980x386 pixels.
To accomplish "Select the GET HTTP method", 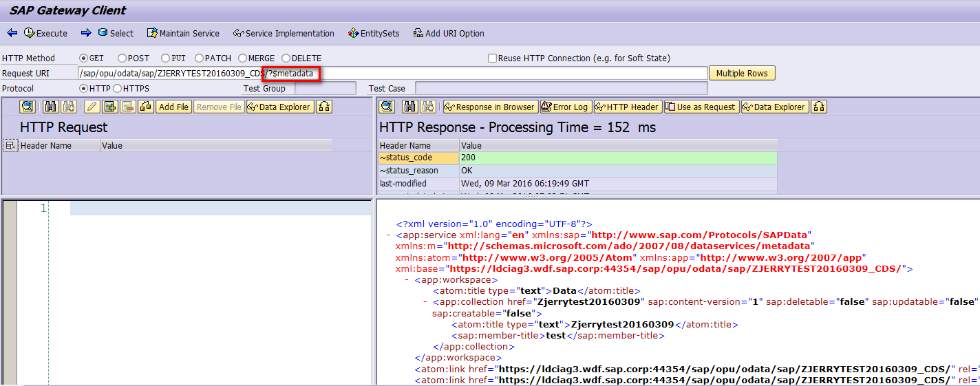I will [84, 58].
